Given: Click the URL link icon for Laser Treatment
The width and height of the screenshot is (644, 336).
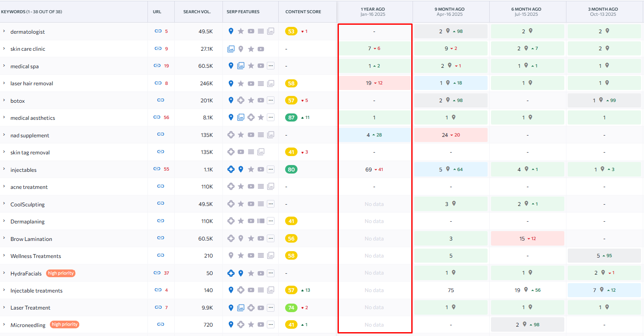Looking at the screenshot, I should tap(158, 307).
